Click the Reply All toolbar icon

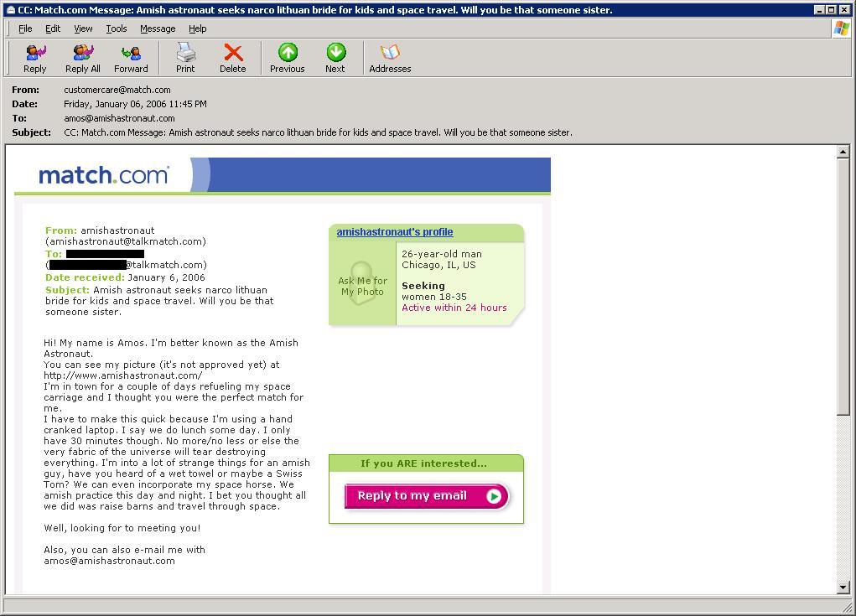pos(83,59)
